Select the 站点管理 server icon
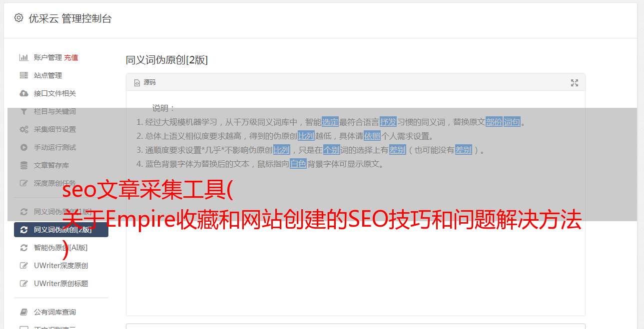644x329 pixels. pyautogui.click(x=23, y=75)
